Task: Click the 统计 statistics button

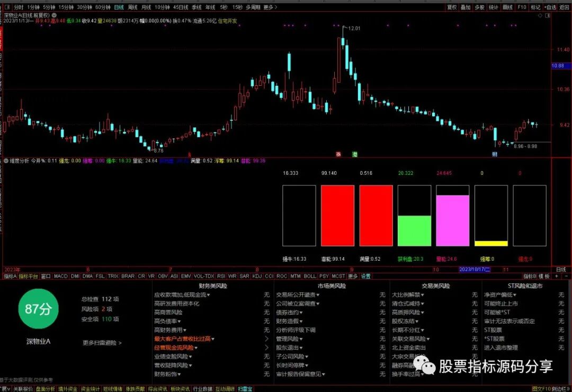Action: click(x=493, y=7)
